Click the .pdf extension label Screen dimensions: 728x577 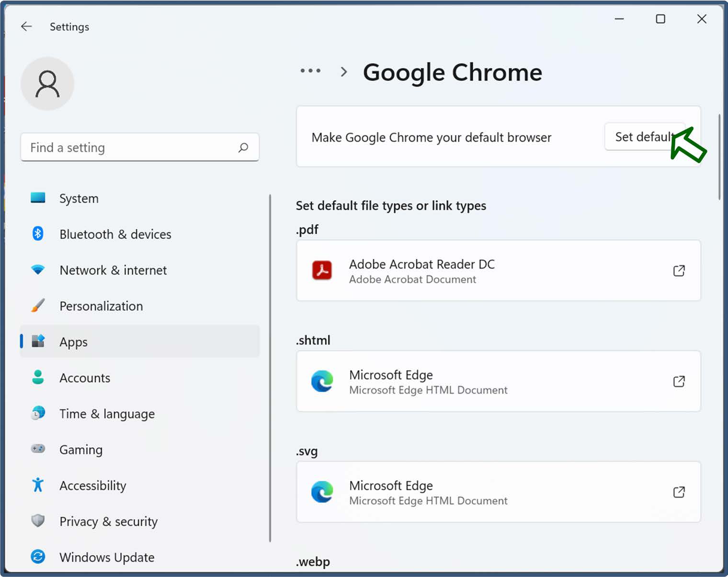tap(307, 229)
